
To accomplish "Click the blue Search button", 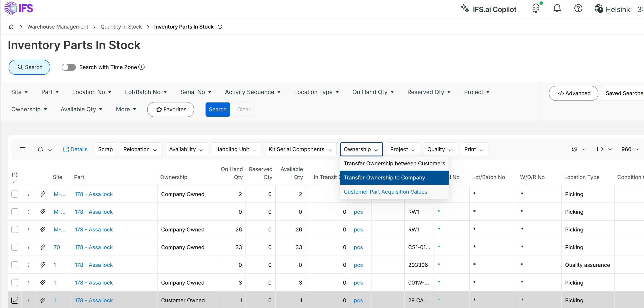I will 217,109.
